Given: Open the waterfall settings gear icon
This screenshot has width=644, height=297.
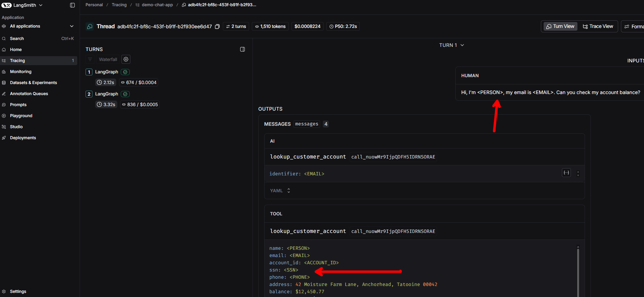Looking at the screenshot, I should pos(126,59).
